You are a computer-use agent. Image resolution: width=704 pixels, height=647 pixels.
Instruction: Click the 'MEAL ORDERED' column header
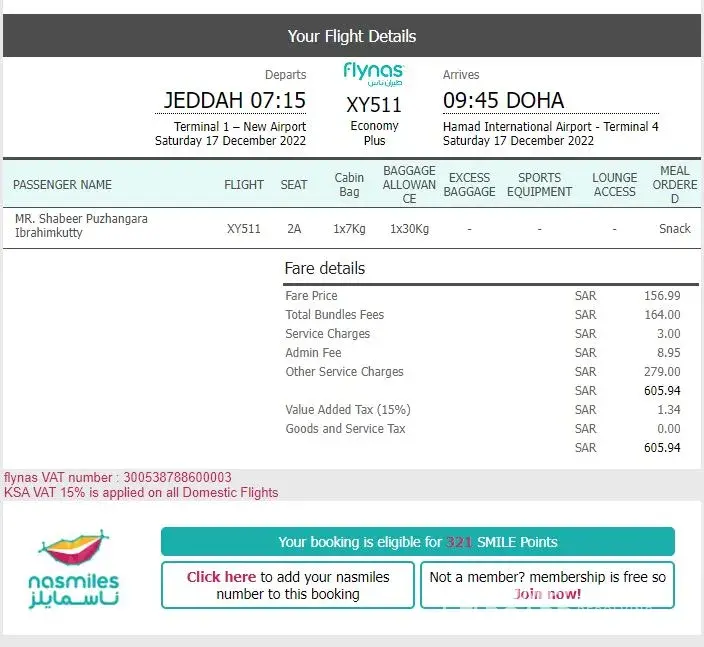coord(675,185)
